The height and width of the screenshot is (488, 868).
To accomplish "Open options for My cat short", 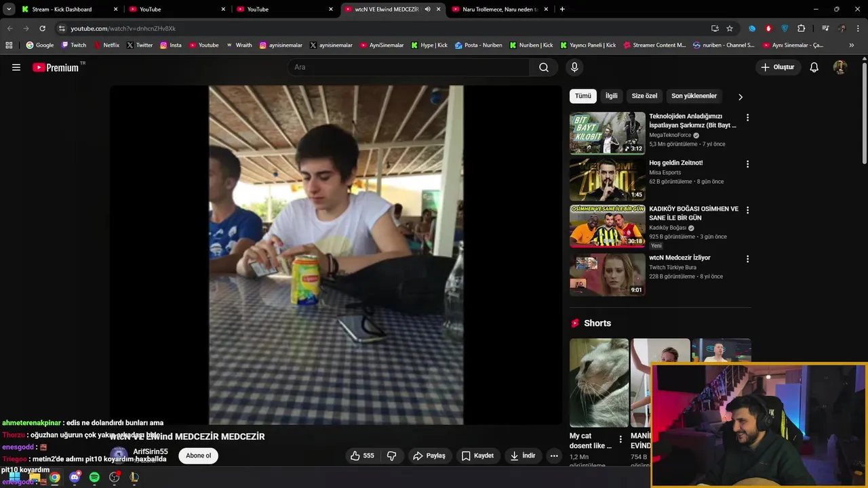I will coord(620,439).
